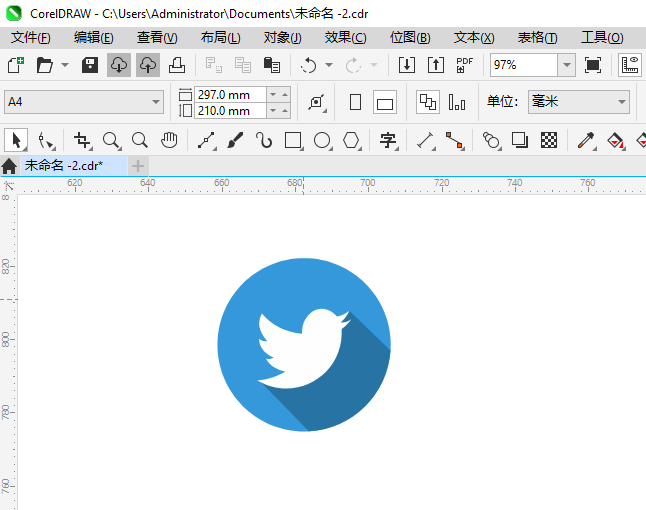Open the 文件(F) menu

(30, 37)
